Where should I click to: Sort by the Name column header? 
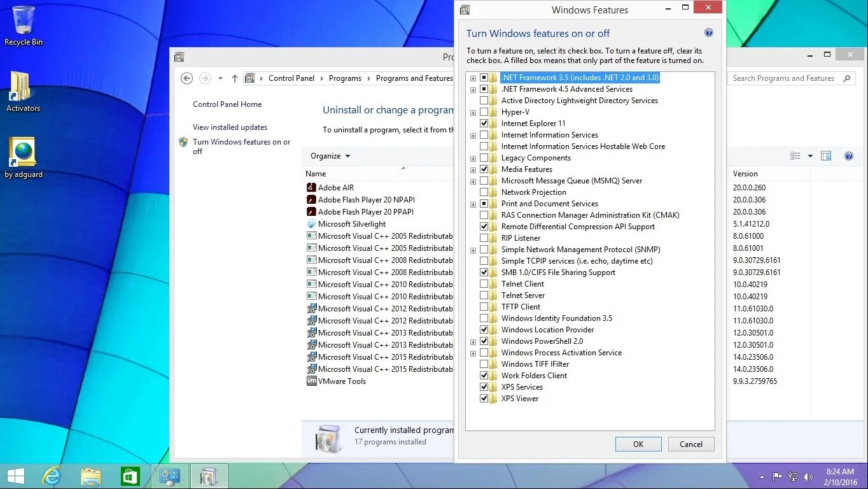pyautogui.click(x=316, y=174)
